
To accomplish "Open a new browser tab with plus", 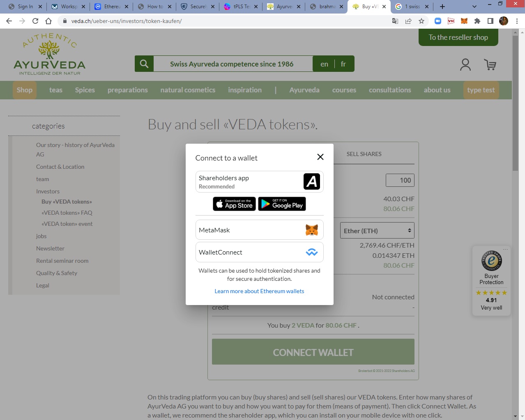I will pyautogui.click(x=442, y=7).
